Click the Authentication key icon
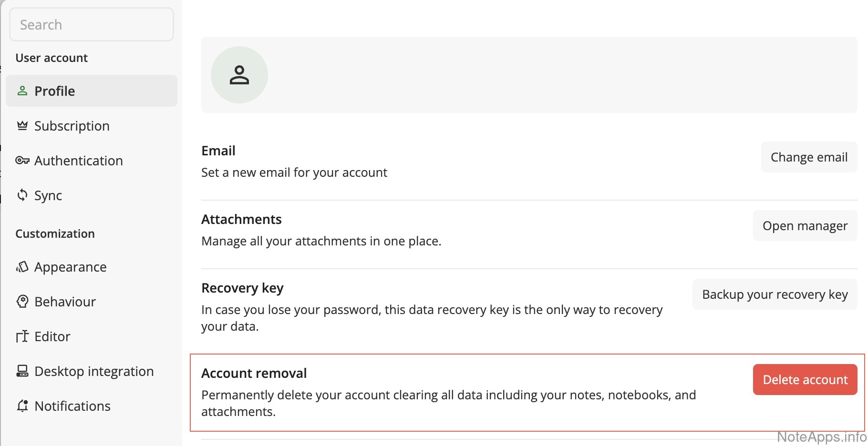Viewport: 868px width, 446px height. [x=22, y=161]
